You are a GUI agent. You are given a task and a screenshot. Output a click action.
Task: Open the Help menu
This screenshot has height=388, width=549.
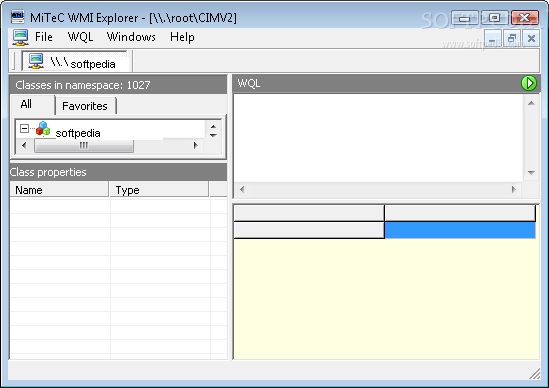coord(182,37)
